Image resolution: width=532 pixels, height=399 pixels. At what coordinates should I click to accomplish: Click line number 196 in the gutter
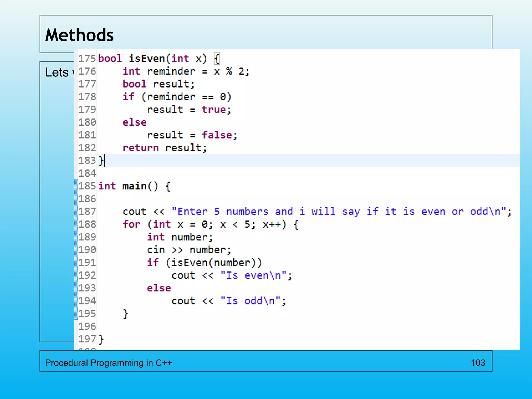click(x=87, y=326)
